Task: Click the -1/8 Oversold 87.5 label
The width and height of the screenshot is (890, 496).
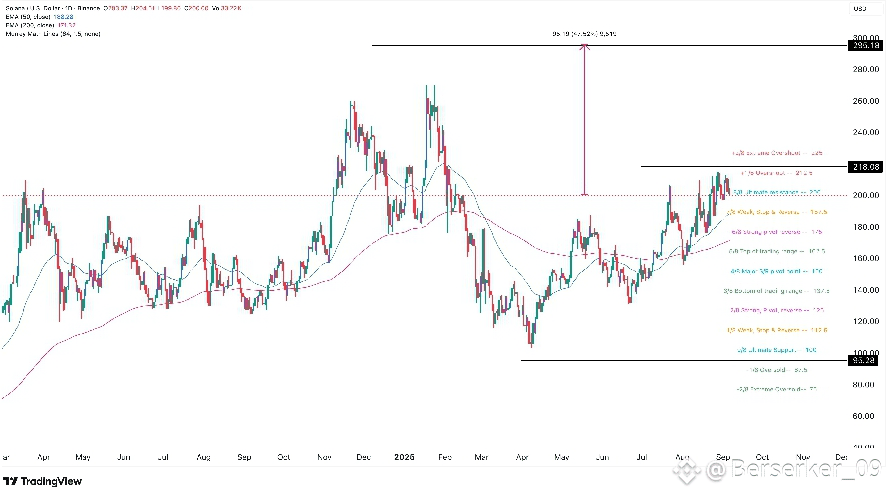Action: pyautogui.click(x=777, y=370)
